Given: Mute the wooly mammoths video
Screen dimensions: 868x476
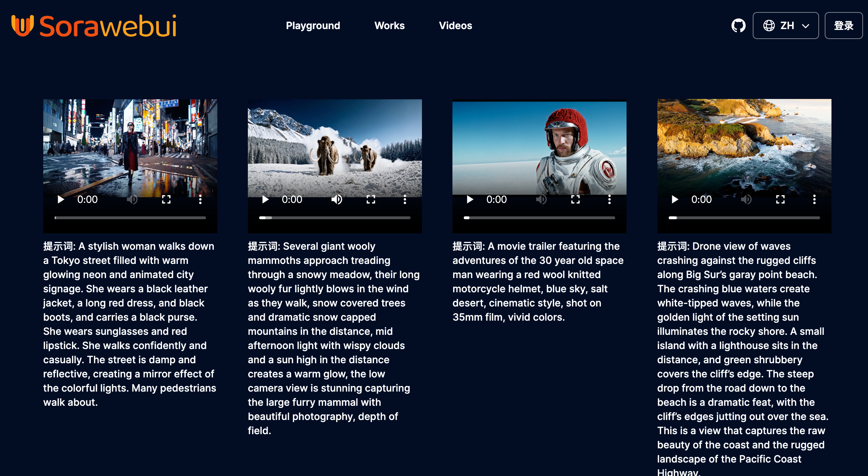Looking at the screenshot, I should [x=337, y=199].
